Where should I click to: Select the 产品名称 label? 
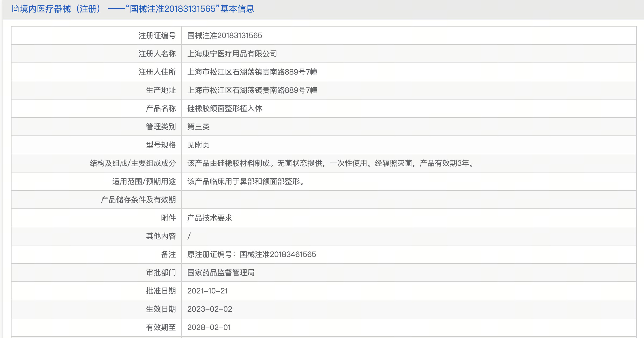click(x=161, y=108)
